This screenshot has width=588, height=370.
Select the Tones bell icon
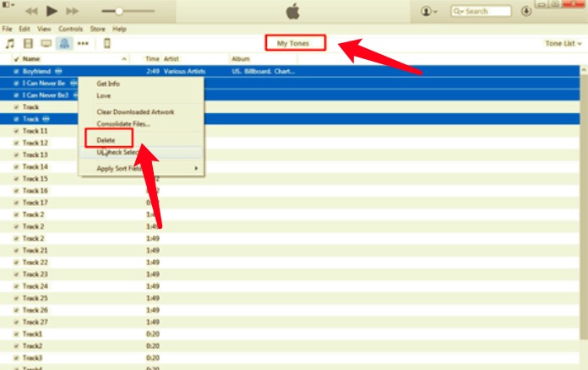(x=64, y=43)
